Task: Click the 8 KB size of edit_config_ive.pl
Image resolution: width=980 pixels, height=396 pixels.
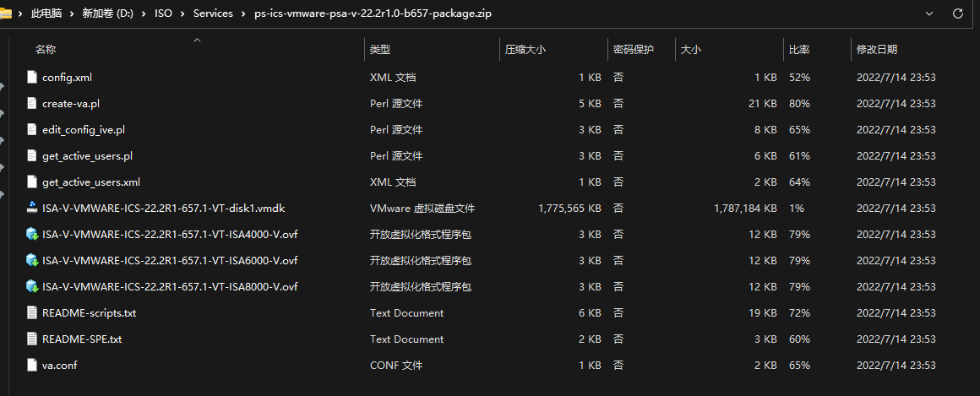Action: (x=765, y=130)
